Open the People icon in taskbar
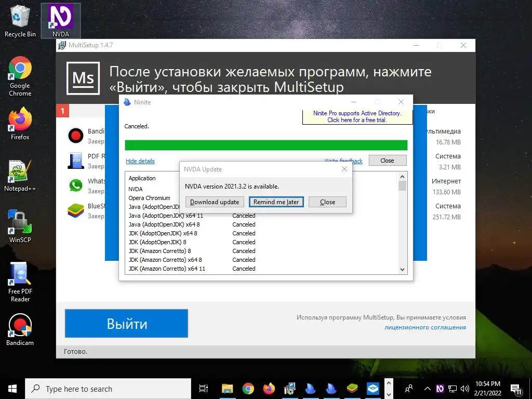 pyautogui.click(x=409, y=389)
